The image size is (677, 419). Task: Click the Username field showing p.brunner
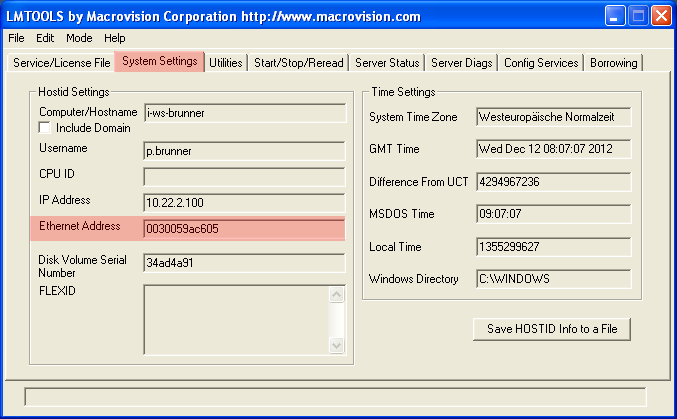[x=245, y=151]
